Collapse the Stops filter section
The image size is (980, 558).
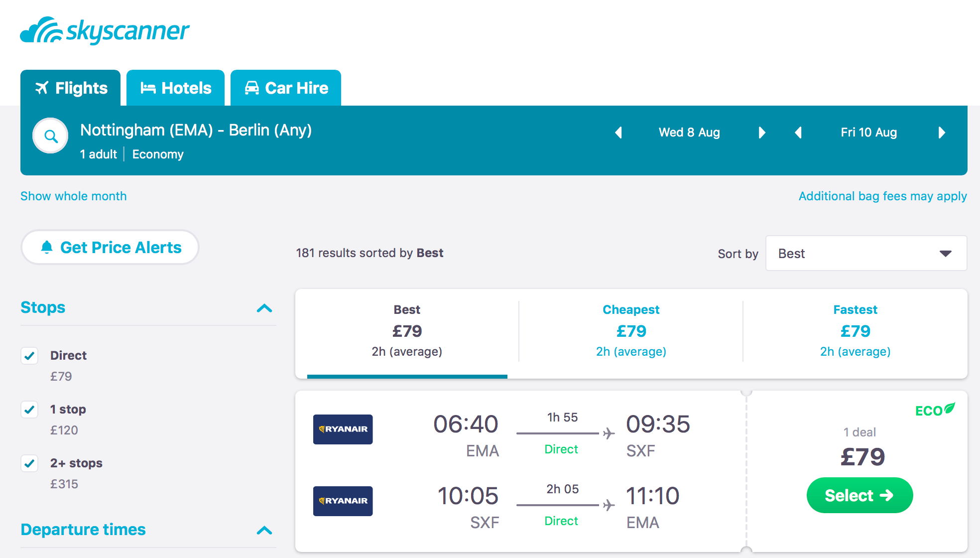264,308
